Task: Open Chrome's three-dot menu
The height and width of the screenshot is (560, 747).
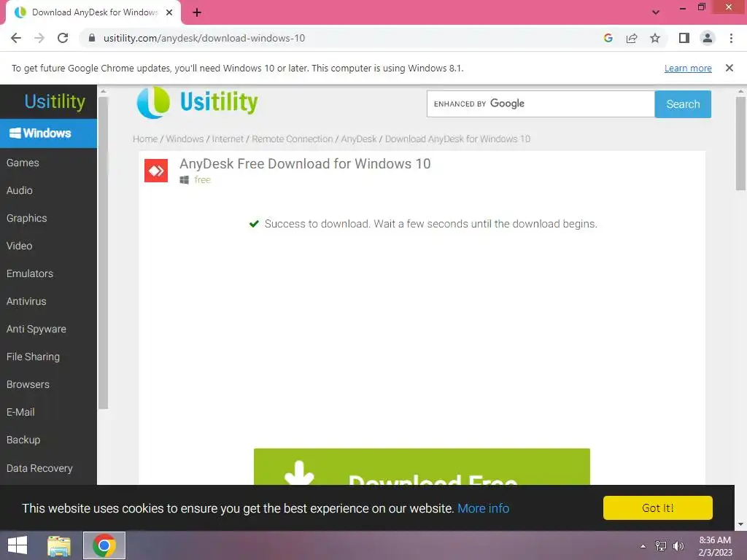Action: click(731, 38)
